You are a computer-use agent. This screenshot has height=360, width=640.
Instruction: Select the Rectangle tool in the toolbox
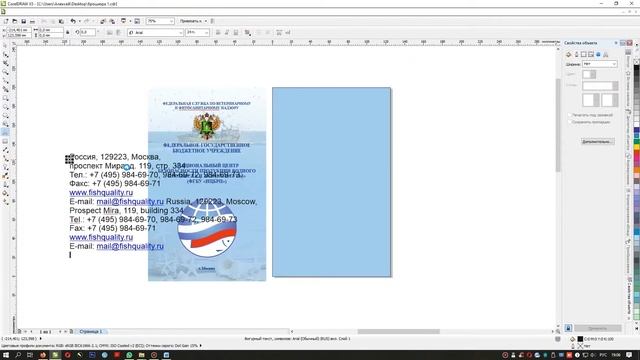pos(5,98)
